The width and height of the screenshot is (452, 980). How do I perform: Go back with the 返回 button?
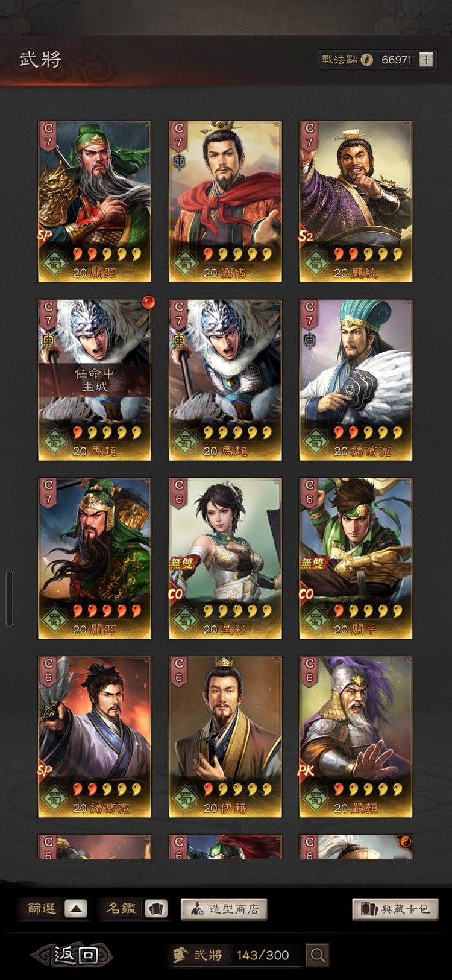point(72,955)
